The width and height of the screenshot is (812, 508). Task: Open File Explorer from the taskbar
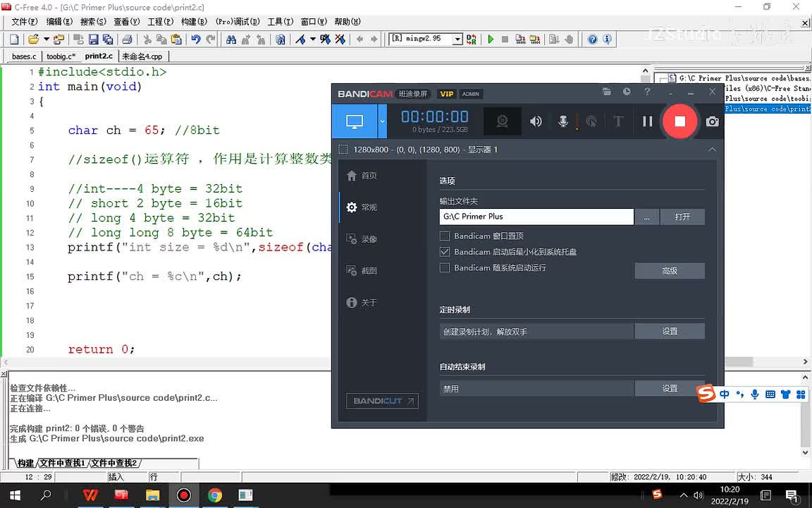(x=152, y=495)
